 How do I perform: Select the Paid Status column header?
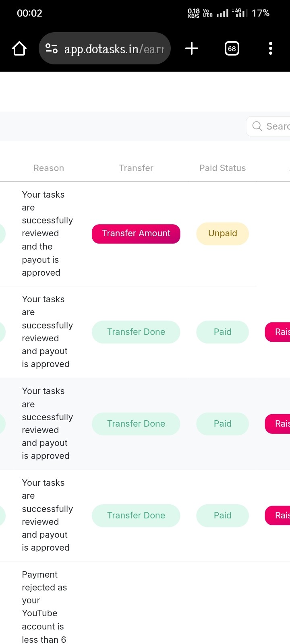pos(222,168)
